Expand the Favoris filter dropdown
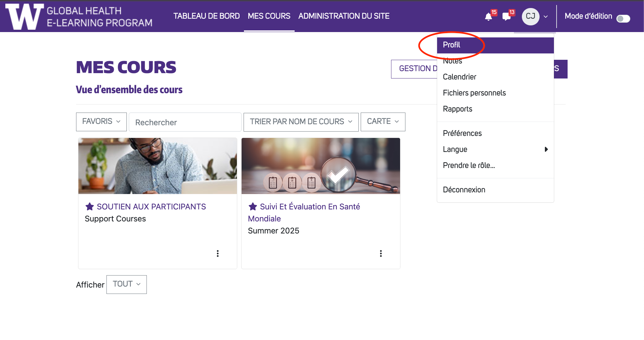Viewport: 644px width, 340px height. (x=101, y=122)
